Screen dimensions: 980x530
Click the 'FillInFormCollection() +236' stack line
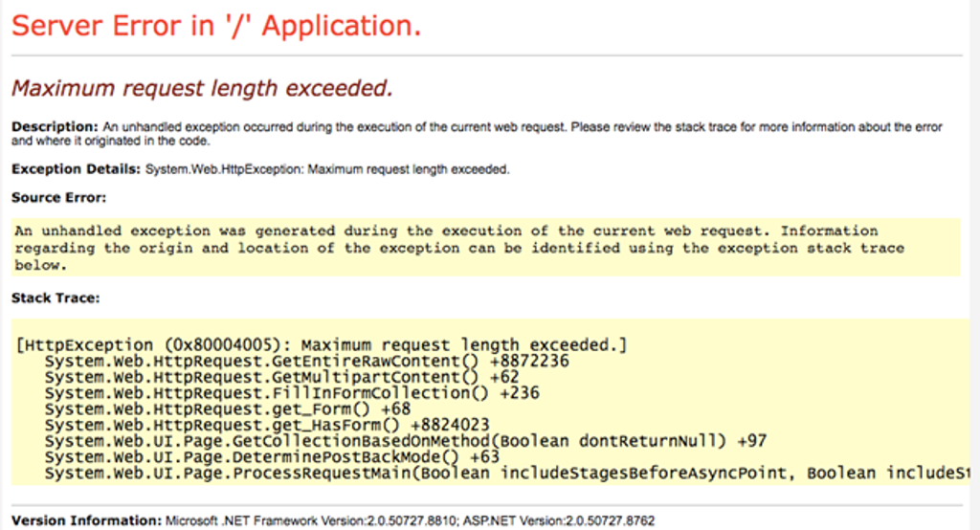click(x=292, y=393)
